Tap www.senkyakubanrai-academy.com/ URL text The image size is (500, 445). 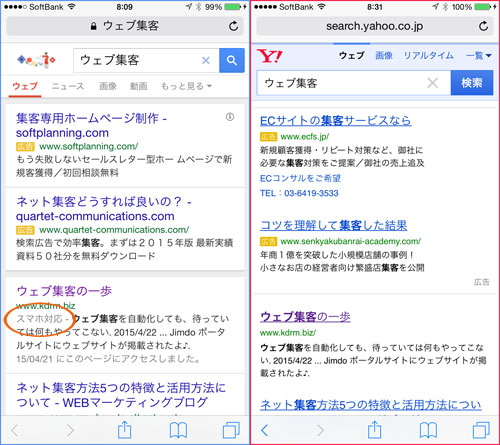pos(351,241)
